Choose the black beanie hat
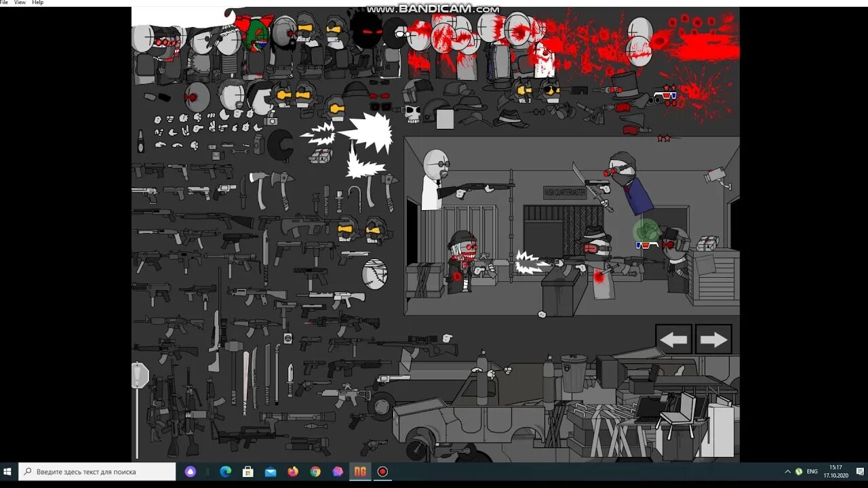The image size is (868, 488). [355, 90]
